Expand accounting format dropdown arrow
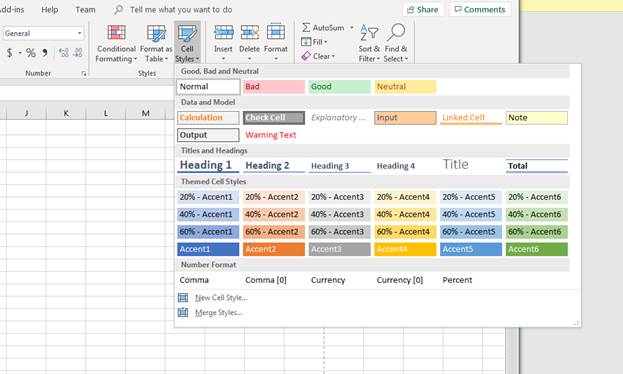This screenshot has width=623, height=374. [x=19, y=52]
